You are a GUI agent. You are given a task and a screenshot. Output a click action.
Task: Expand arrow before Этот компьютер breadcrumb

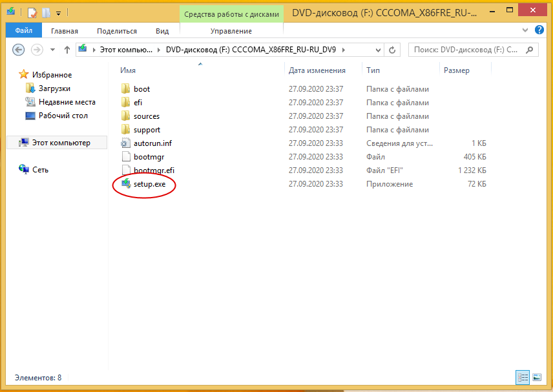coord(94,50)
